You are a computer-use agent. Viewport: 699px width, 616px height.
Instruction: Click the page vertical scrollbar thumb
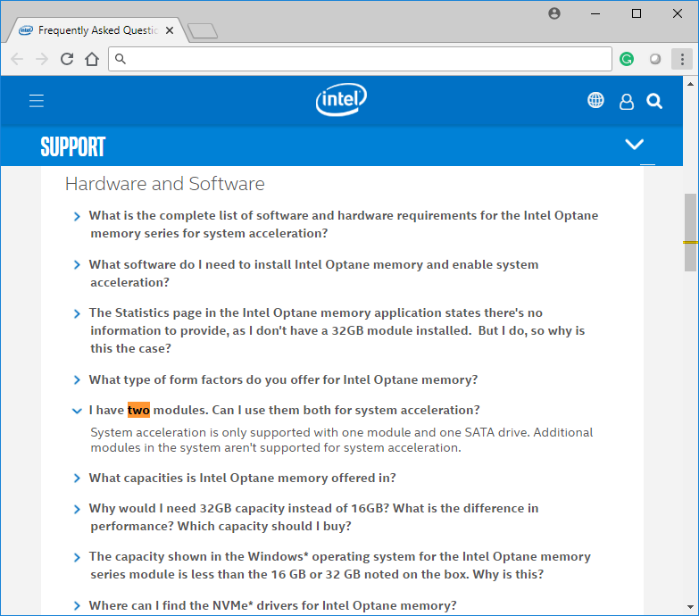tap(691, 232)
